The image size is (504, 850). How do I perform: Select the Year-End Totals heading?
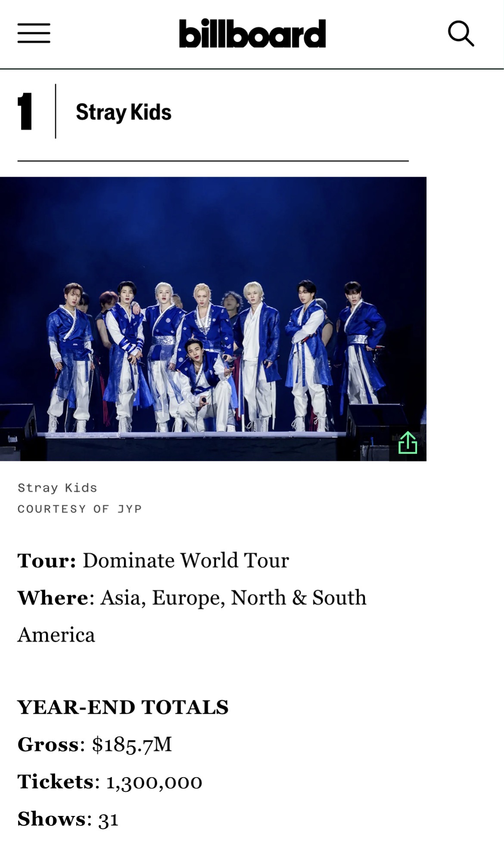pos(123,707)
